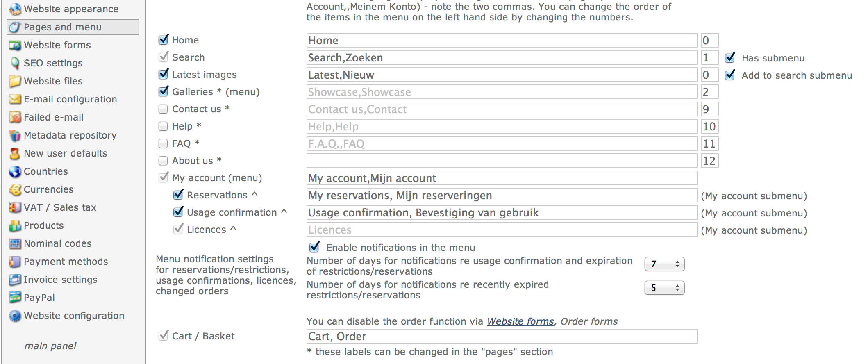The height and width of the screenshot is (364, 868).
Task: Open the recently expired days dropdown showing 5
Action: coord(664,288)
